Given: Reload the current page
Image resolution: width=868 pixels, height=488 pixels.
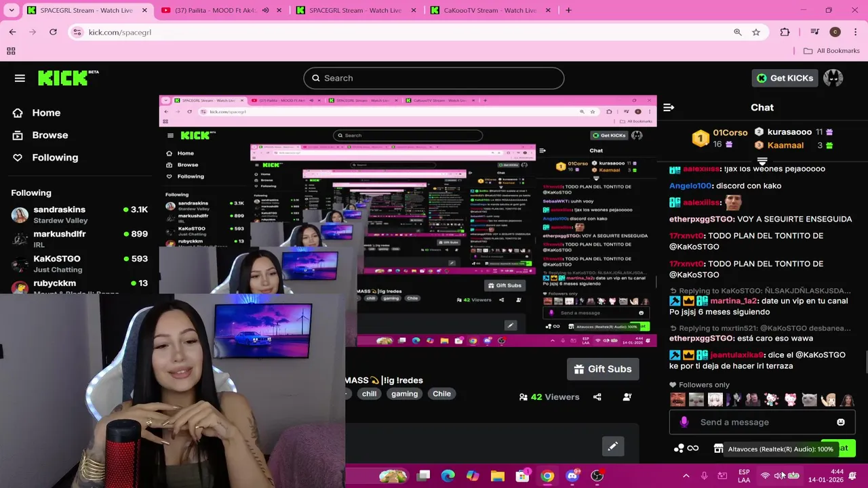Looking at the screenshot, I should tap(53, 32).
